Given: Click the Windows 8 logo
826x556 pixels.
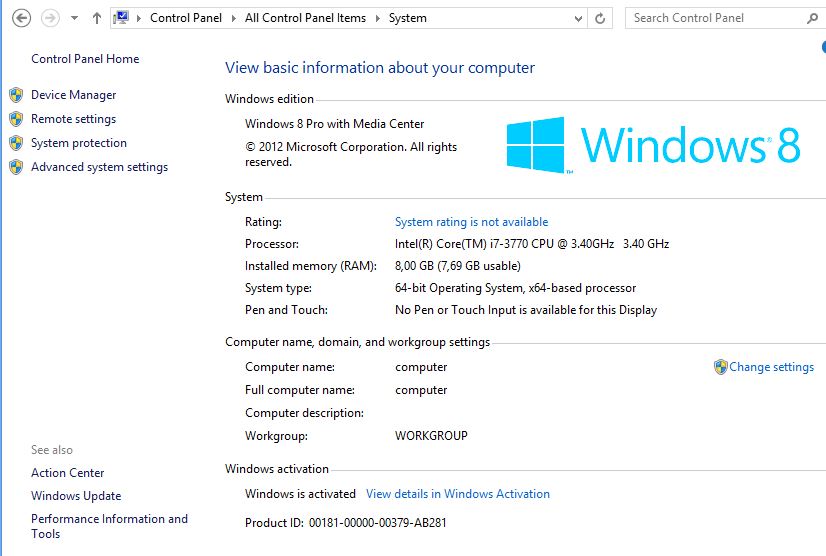Looking at the screenshot, I should pos(653,145).
